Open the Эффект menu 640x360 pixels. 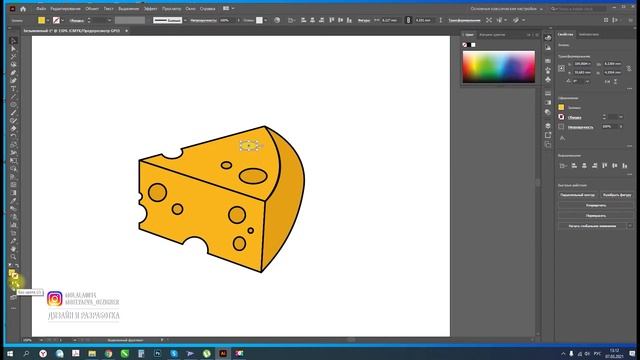coord(151,9)
